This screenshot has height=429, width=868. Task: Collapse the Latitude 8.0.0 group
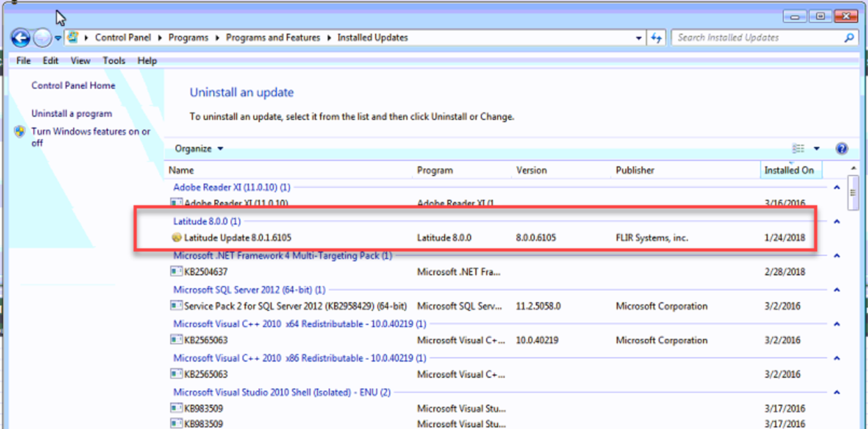pos(836,221)
